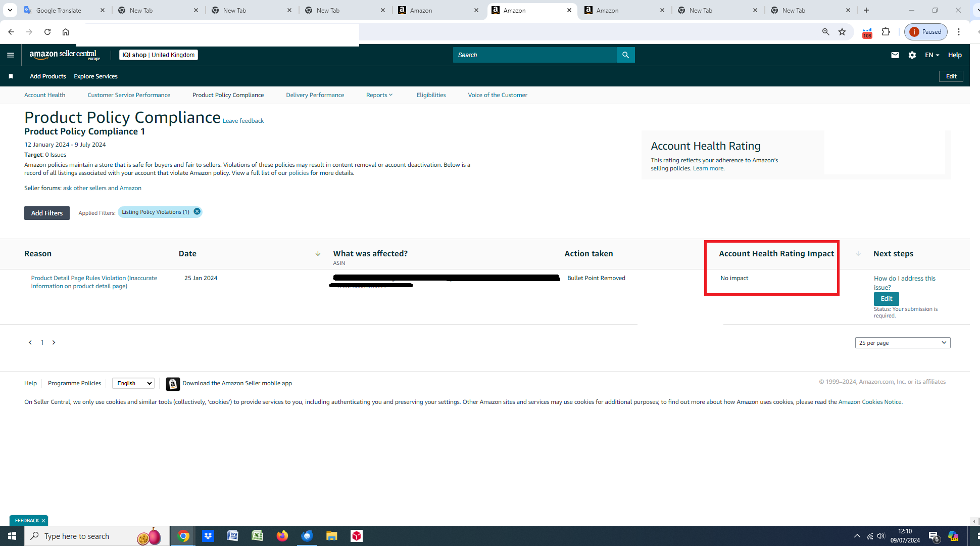980x546 pixels.
Task: Click the Paused profile button
Action: [925, 32]
